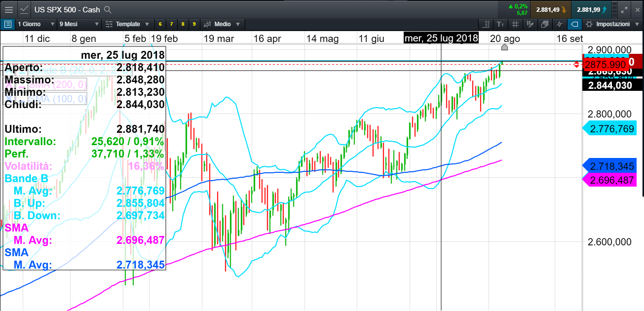Click the Bande B heading in data panel
This screenshot has width=644, height=311.
coord(25,179)
